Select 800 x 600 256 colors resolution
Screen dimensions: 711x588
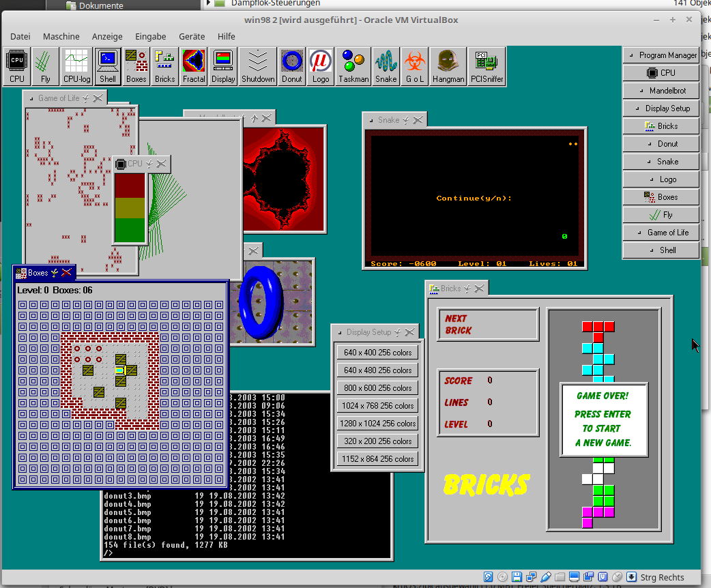377,388
